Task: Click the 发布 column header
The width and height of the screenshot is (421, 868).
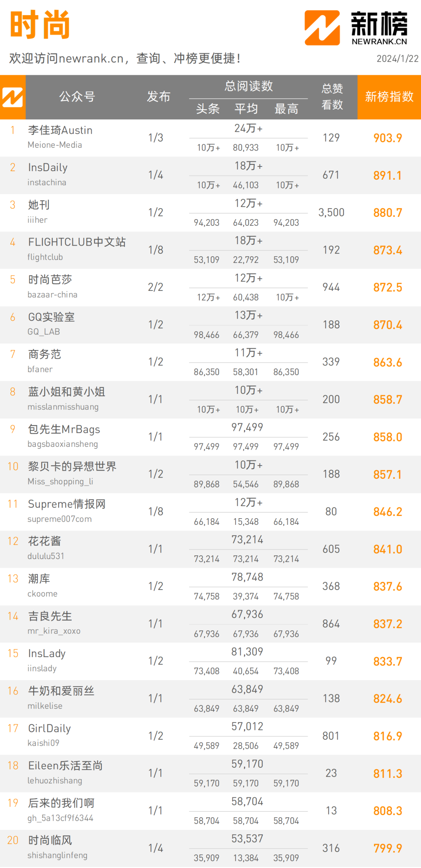Action: coord(159,96)
